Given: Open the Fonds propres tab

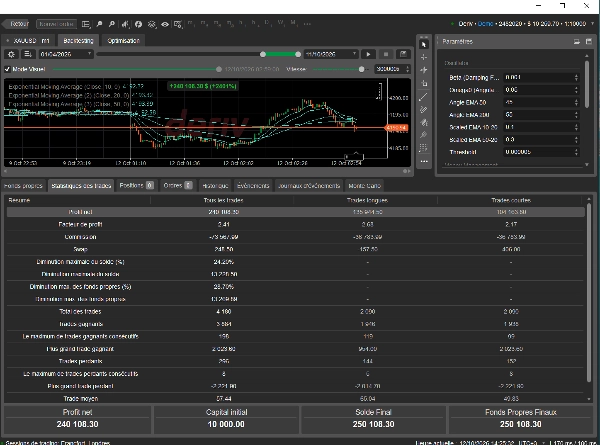Looking at the screenshot, I should [x=23, y=186].
